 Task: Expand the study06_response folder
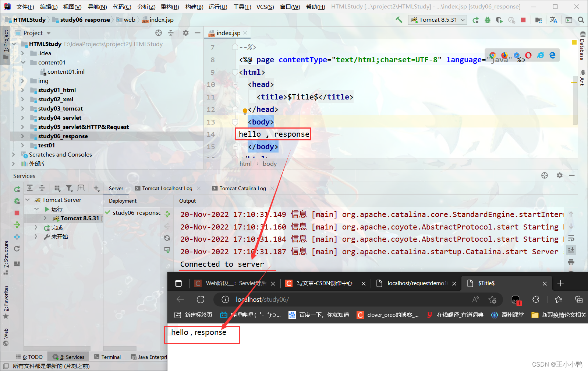pyautogui.click(x=22, y=136)
